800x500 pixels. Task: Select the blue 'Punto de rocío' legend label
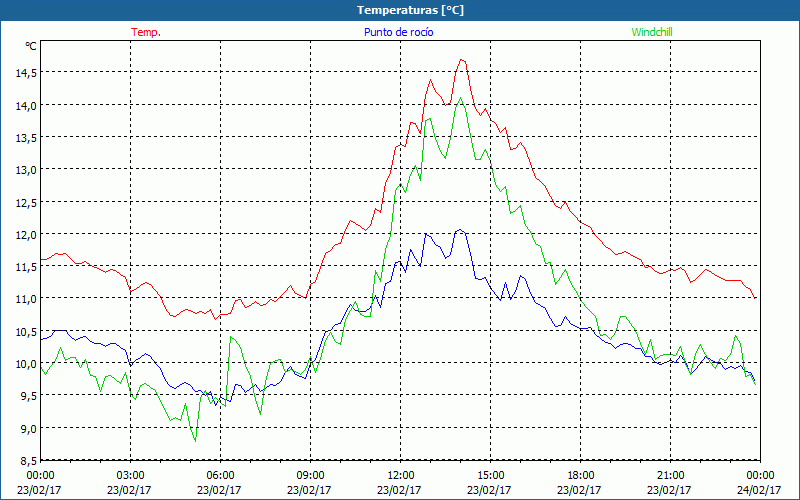tap(398, 32)
